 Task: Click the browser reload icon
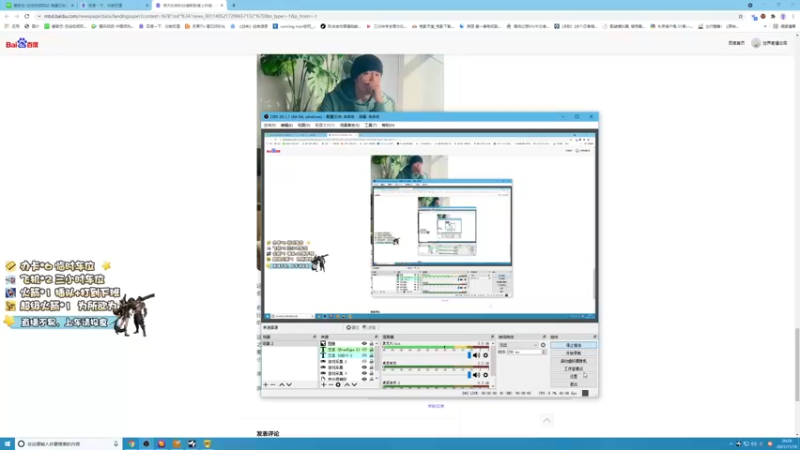point(27,16)
